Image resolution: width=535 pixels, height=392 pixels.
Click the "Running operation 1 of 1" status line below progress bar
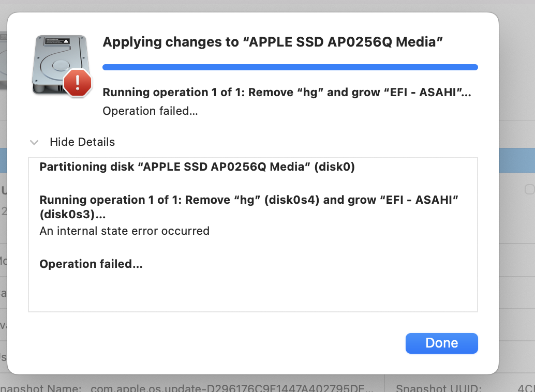287,93
